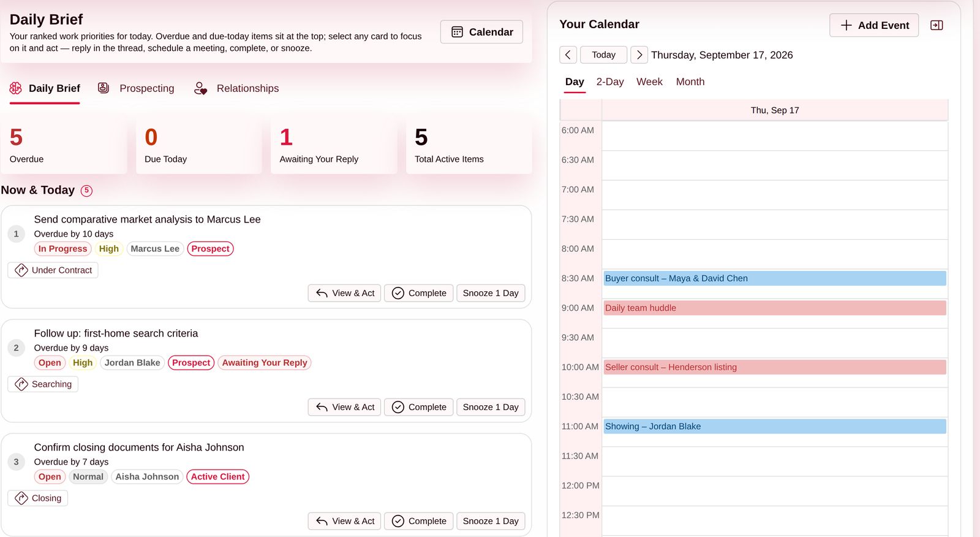Viewport: 980px width, 537px height.
Task: Snooze first-home search task 1 day
Action: (x=491, y=407)
